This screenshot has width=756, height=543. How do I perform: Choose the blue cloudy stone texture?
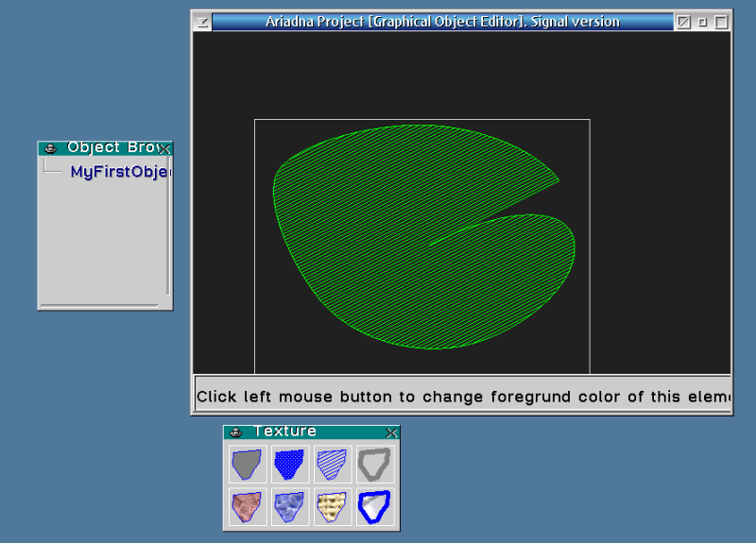pyautogui.click(x=289, y=507)
